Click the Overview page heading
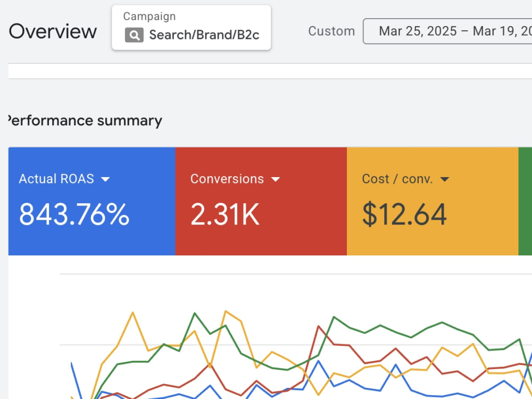The image size is (532, 399). click(53, 31)
